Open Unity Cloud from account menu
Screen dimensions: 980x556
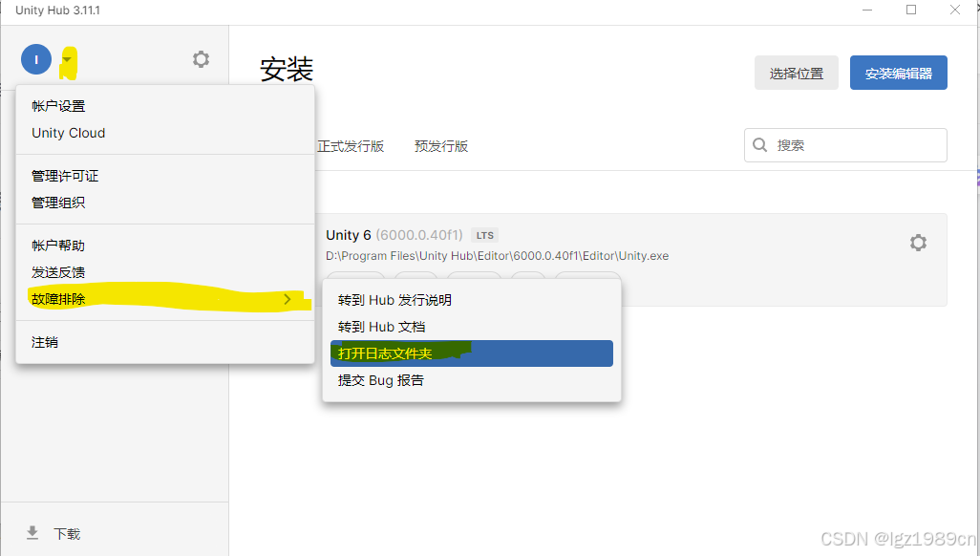tap(165, 133)
